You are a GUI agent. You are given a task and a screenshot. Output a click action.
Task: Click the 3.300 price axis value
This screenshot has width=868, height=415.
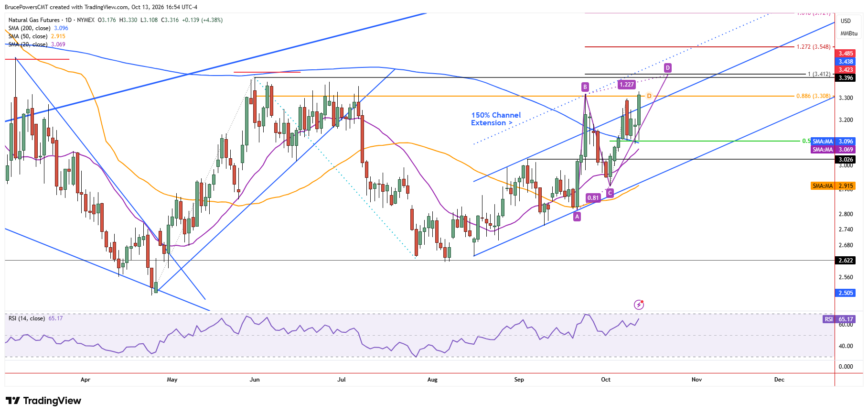click(x=846, y=98)
